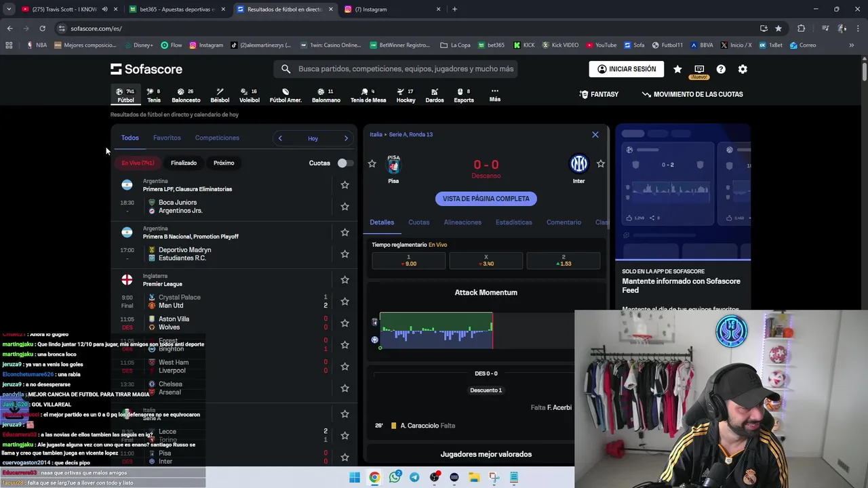The image size is (868, 488).
Task: Click the Sofascore logo
Action: (x=146, y=69)
